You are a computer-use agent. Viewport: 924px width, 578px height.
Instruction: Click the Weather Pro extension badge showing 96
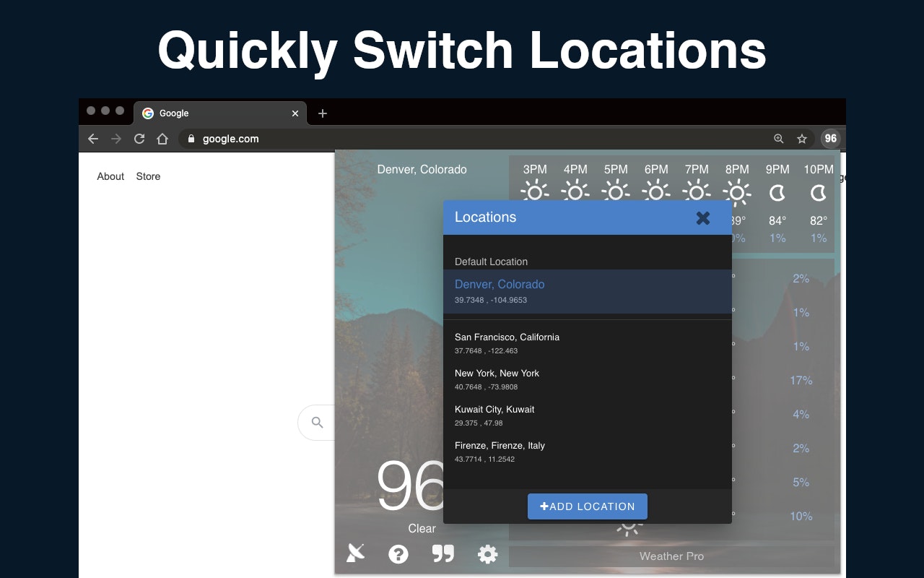(830, 139)
